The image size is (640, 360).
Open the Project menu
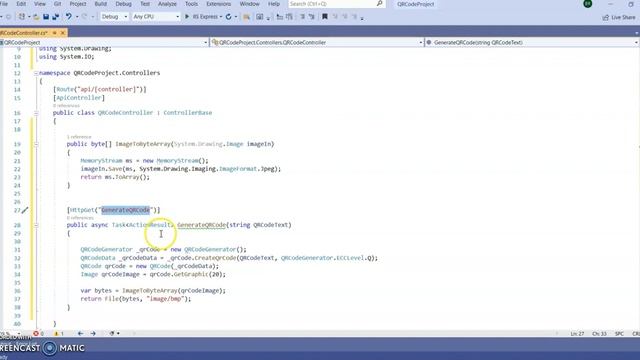[78, 4]
